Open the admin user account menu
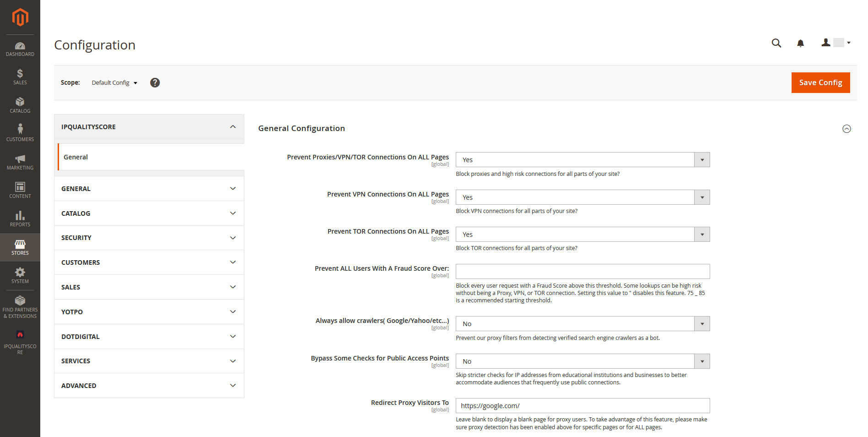Screen dimensions: 868x437 point(836,43)
